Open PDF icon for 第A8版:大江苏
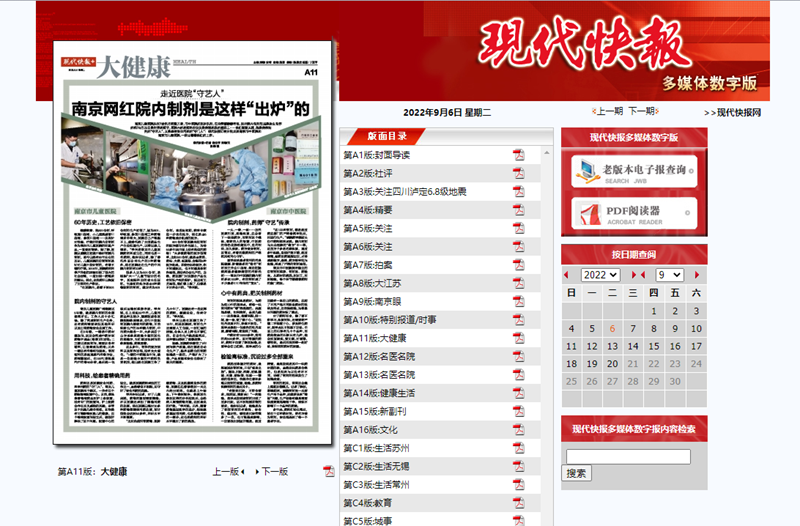Screen dimensions: 800x526 click(518, 283)
